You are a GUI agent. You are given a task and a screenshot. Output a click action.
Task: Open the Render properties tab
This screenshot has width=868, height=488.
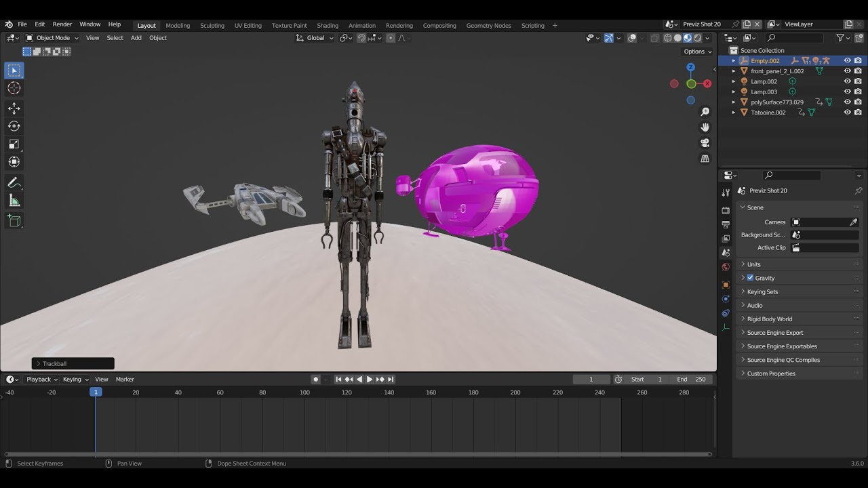(726, 210)
